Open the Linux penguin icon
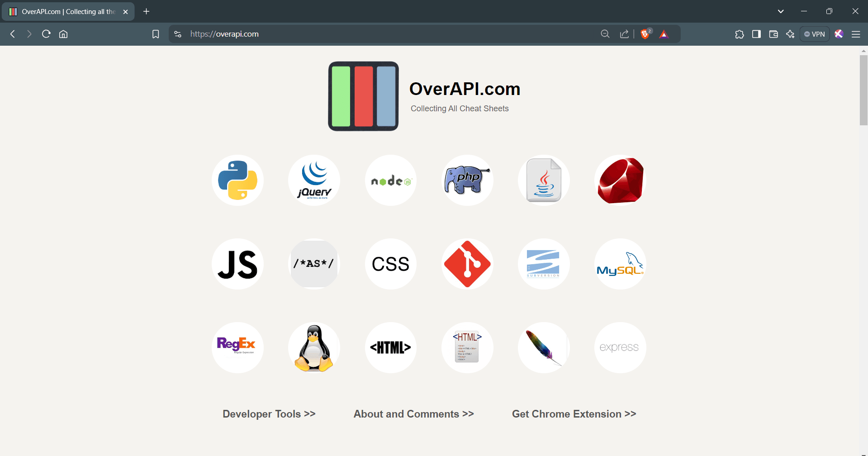Screen dimensions: 868x456 click(314, 347)
